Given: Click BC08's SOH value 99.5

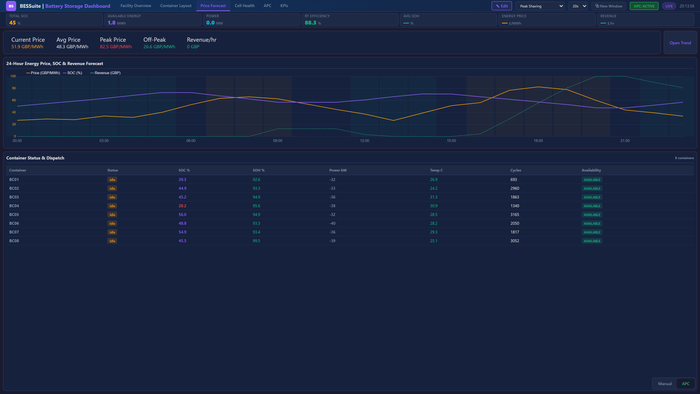Looking at the screenshot, I should (x=256, y=241).
